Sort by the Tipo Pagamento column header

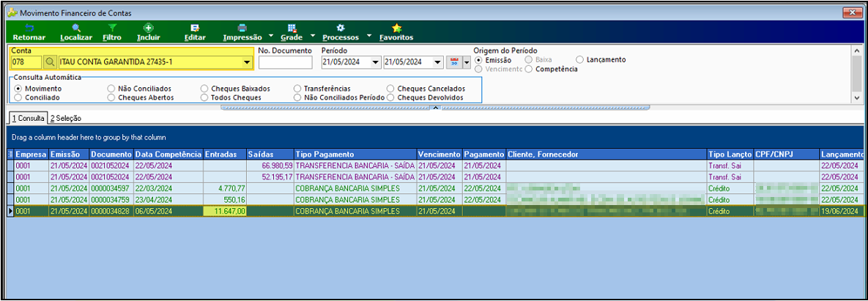coord(355,155)
